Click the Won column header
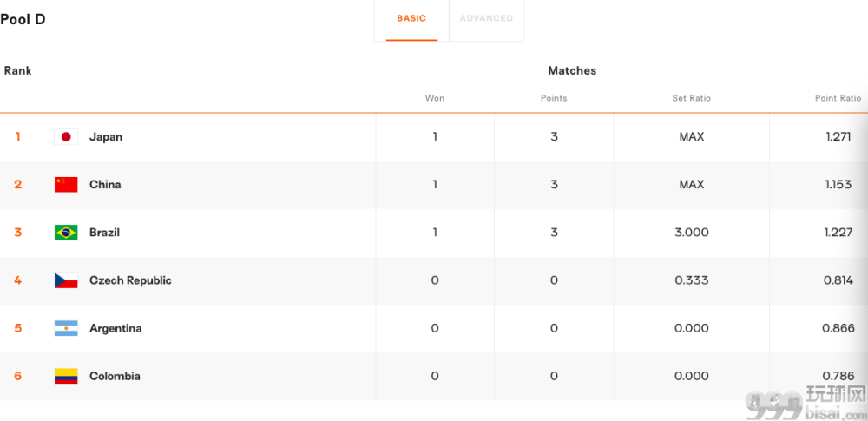868x421 pixels. click(435, 98)
